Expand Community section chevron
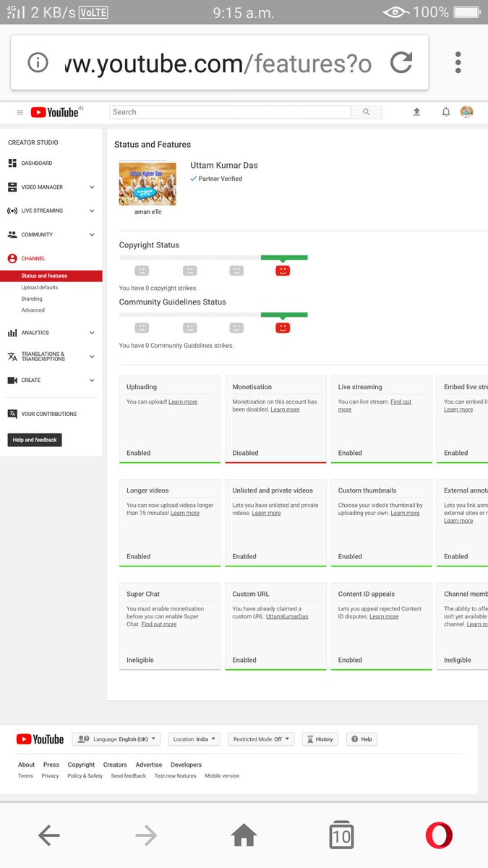Viewport: 488px width, 868px height. coord(92,235)
